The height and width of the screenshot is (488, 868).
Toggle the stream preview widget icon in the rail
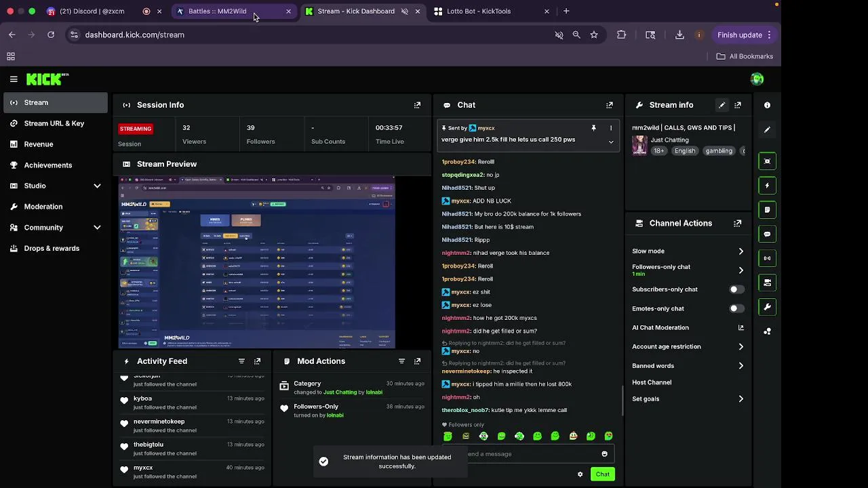tap(767, 161)
